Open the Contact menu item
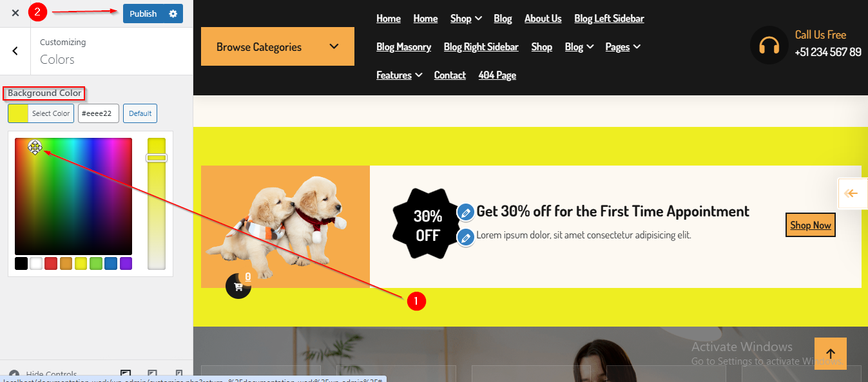This screenshot has height=382, width=868. (x=450, y=75)
